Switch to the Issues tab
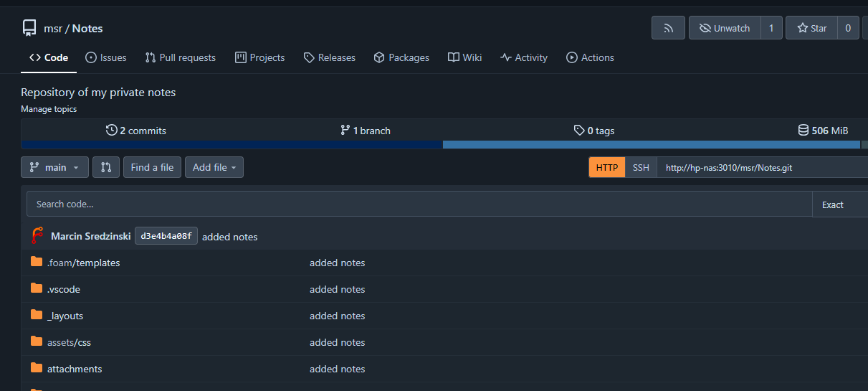 (105, 57)
